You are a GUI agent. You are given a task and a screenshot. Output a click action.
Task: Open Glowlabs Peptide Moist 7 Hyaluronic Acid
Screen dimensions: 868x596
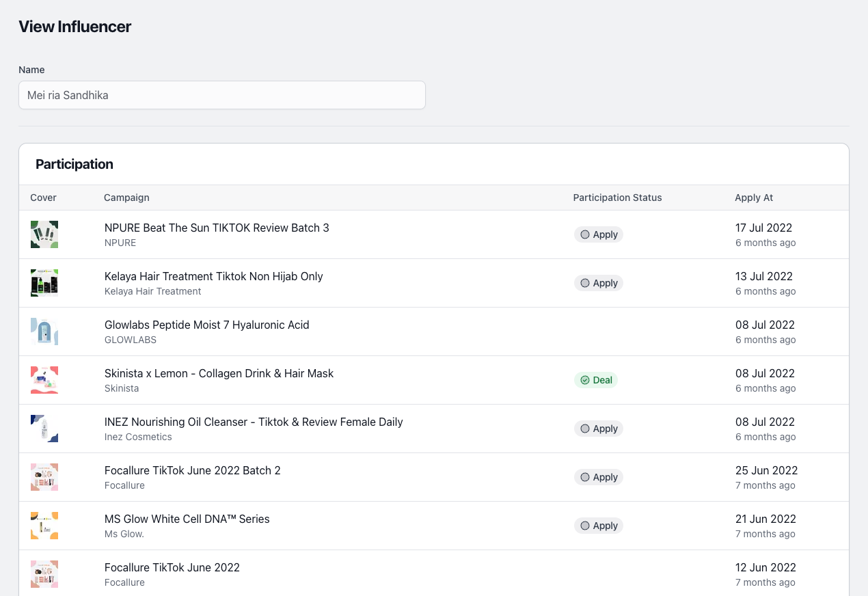pyautogui.click(x=207, y=325)
